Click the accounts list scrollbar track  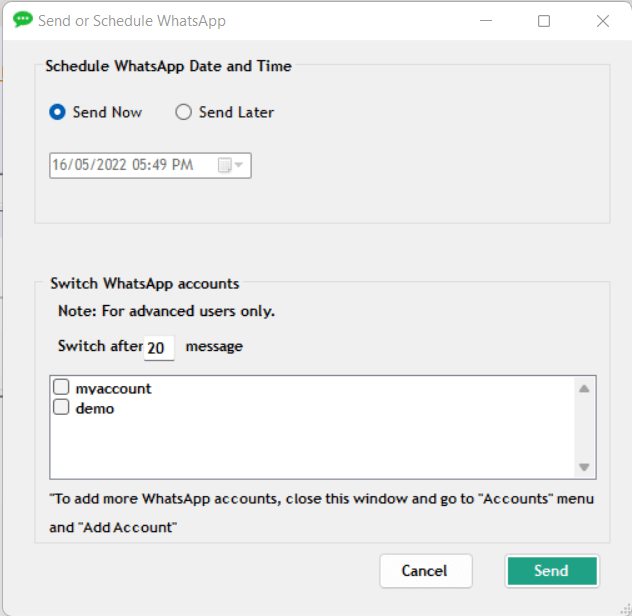coord(585,428)
